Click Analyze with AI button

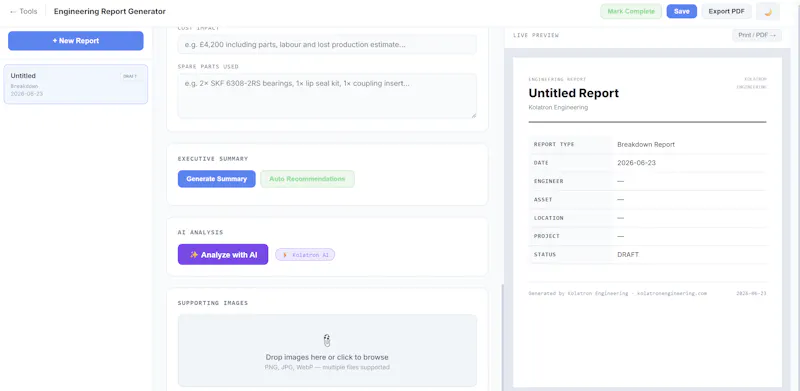click(x=223, y=255)
